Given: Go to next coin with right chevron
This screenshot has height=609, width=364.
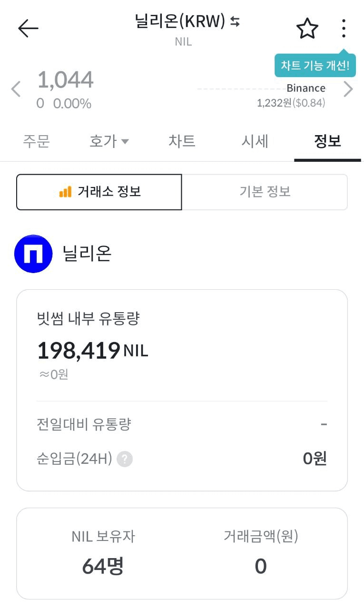Looking at the screenshot, I should click(x=348, y=89).
